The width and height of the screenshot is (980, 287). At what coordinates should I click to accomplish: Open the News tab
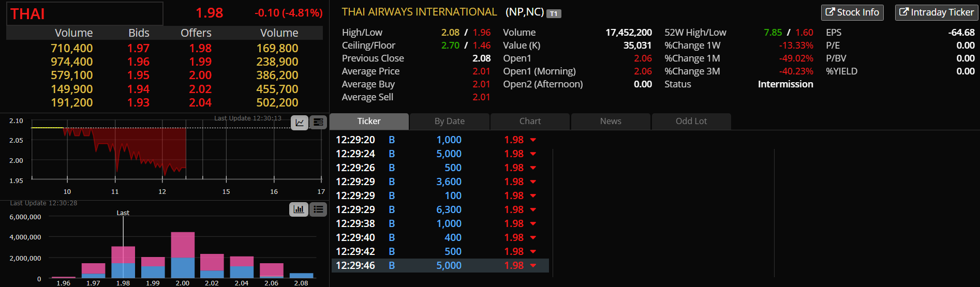[x=611, y=122]
